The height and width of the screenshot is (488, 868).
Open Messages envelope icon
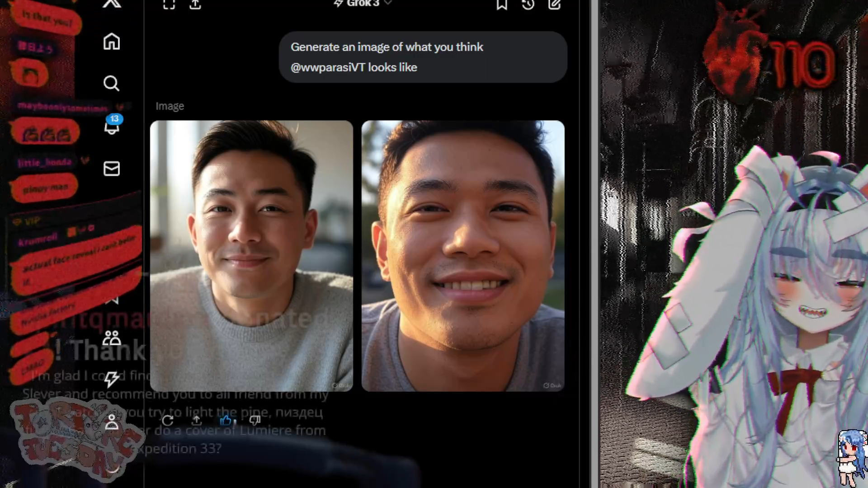[x=112, y=169]
